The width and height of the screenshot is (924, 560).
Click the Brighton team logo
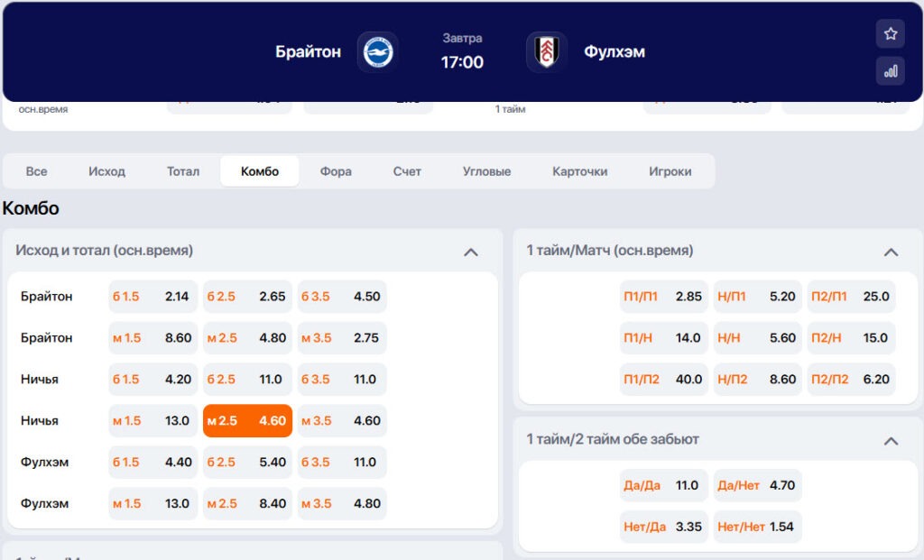tap(378, 51)
